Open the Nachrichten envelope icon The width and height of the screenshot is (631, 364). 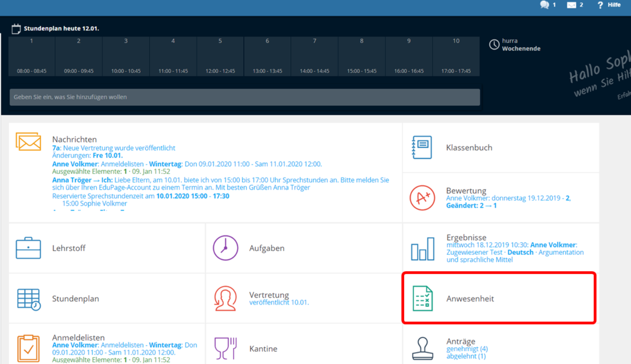coord(28,141)
